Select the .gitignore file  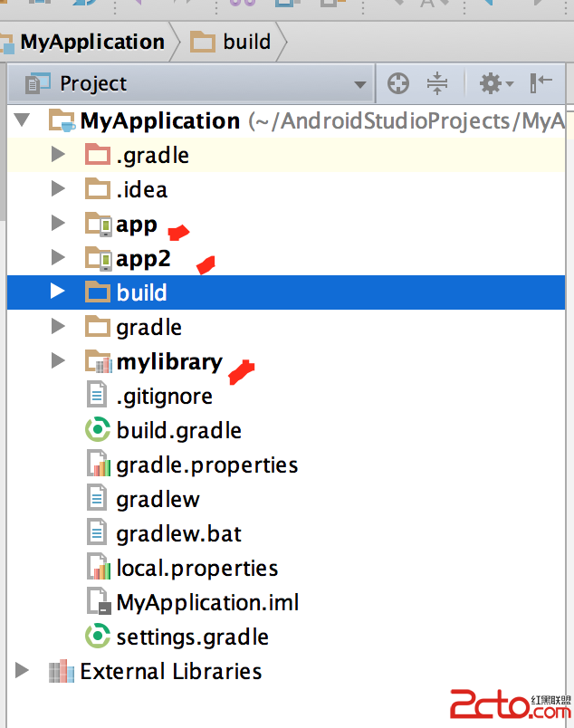(x=164, y=396)
